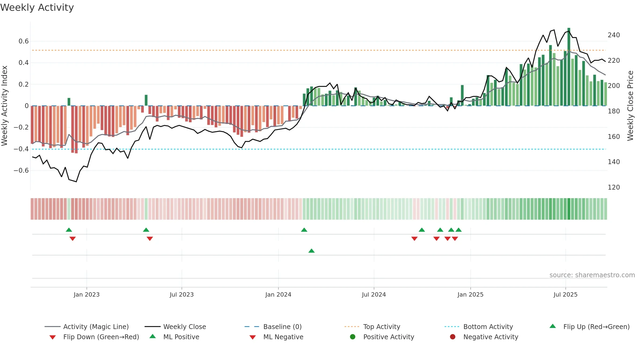
Task: Toggle the Activity (Magic Line) legend entry
Action: tap(86, 327)
